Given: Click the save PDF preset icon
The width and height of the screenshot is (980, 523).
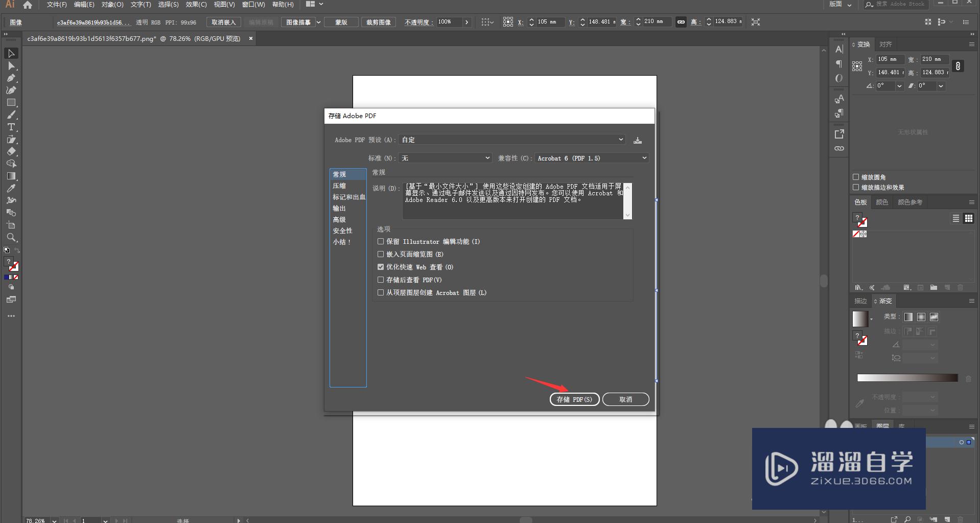Looking at the screenshot, I should click(638, 140).
